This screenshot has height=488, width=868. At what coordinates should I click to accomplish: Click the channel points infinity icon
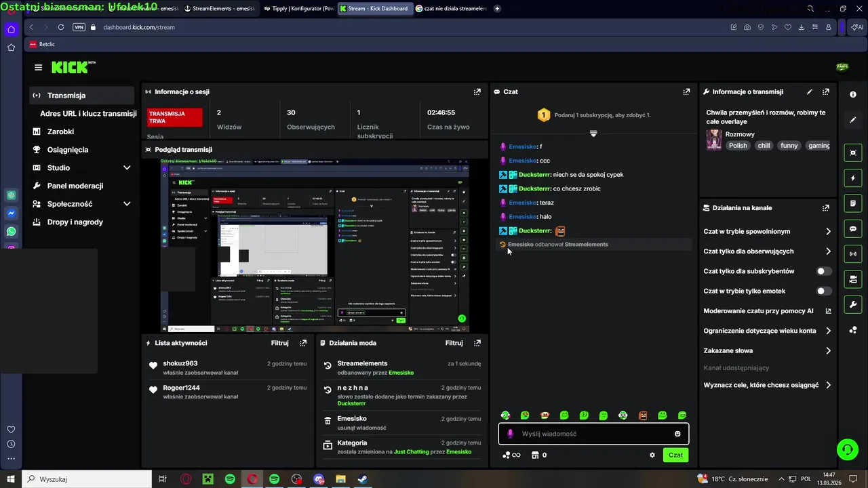[511, 455]
